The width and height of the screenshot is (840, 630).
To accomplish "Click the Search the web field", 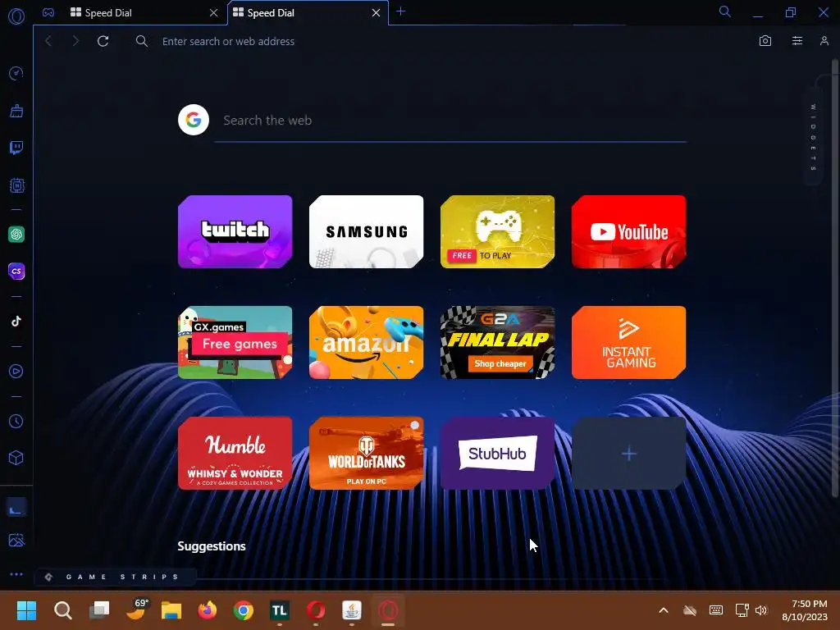I will click(x=450, y=121).
